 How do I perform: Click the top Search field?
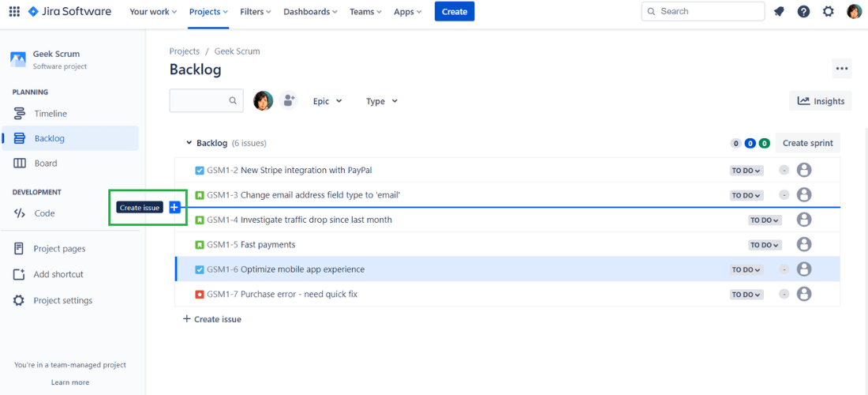703,11
